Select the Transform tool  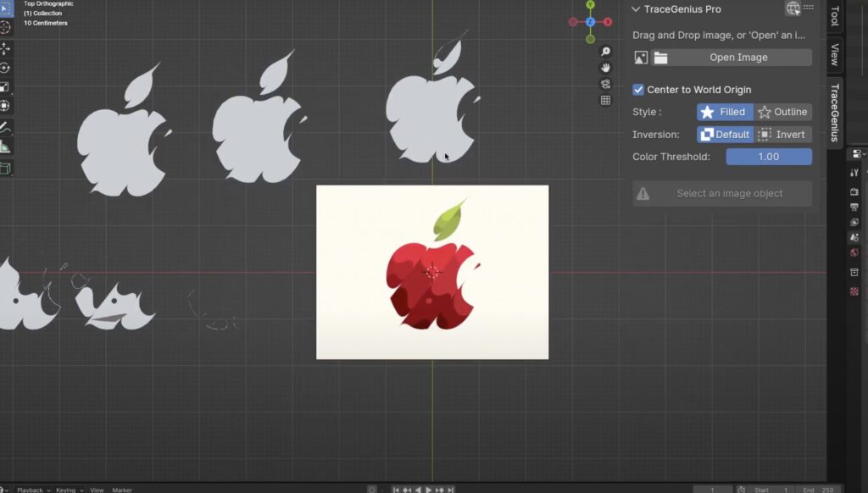click(x=6, y=106)
